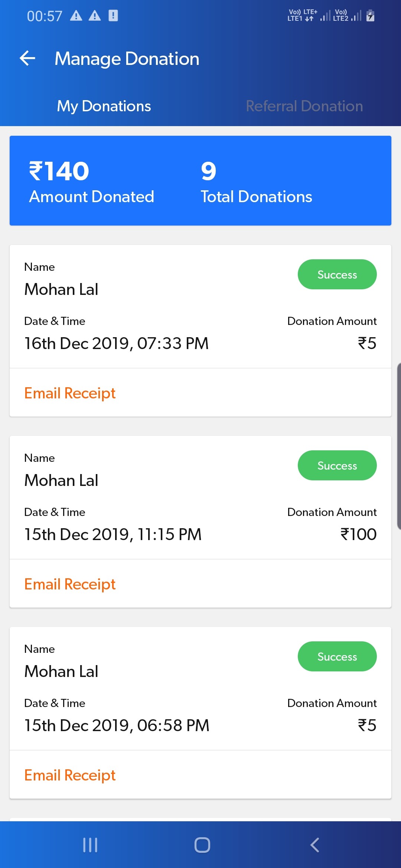Tap the second warning triangle notification icon
Viewport: 401px width, 868px height.
coord(95,16)
